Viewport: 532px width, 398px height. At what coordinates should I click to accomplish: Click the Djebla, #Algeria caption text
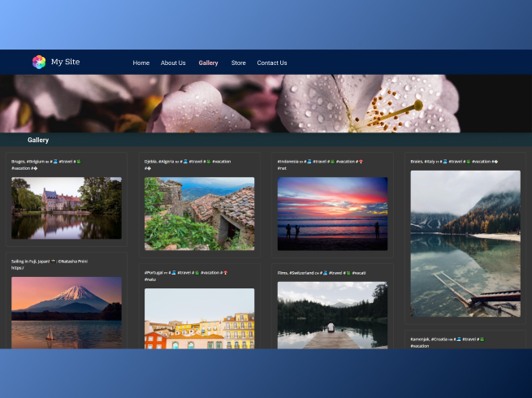188,165
